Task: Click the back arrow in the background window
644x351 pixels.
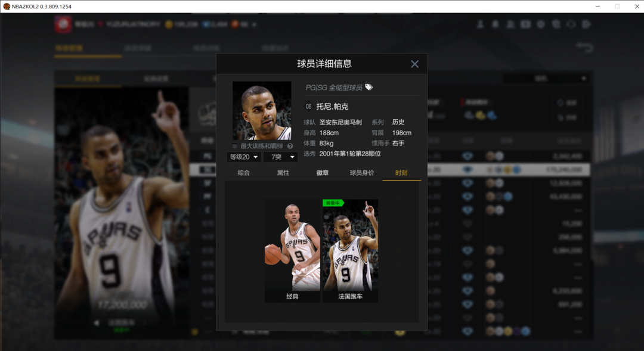Action: (584, 47)
